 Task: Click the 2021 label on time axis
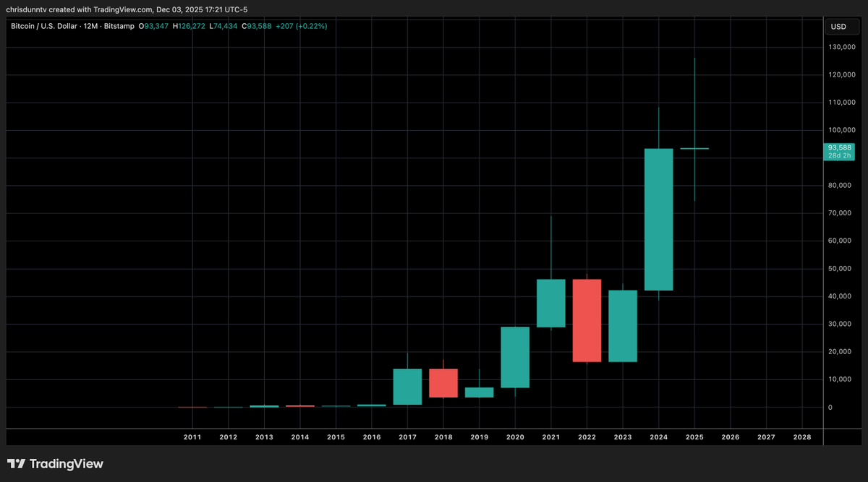[x=550, y=436]
